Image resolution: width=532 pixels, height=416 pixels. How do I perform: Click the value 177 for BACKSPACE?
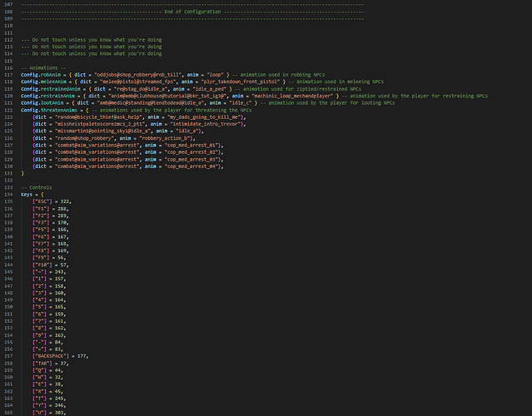pos(82,356)
